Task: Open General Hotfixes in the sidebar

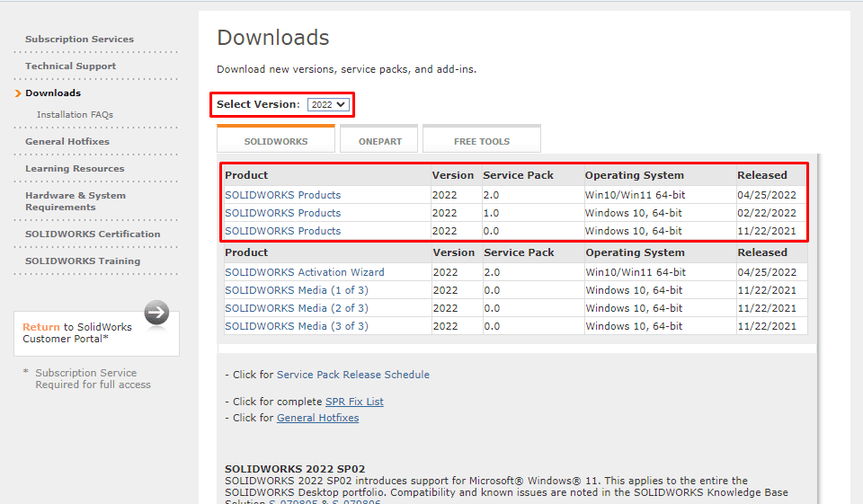Action: click(67, 141)
